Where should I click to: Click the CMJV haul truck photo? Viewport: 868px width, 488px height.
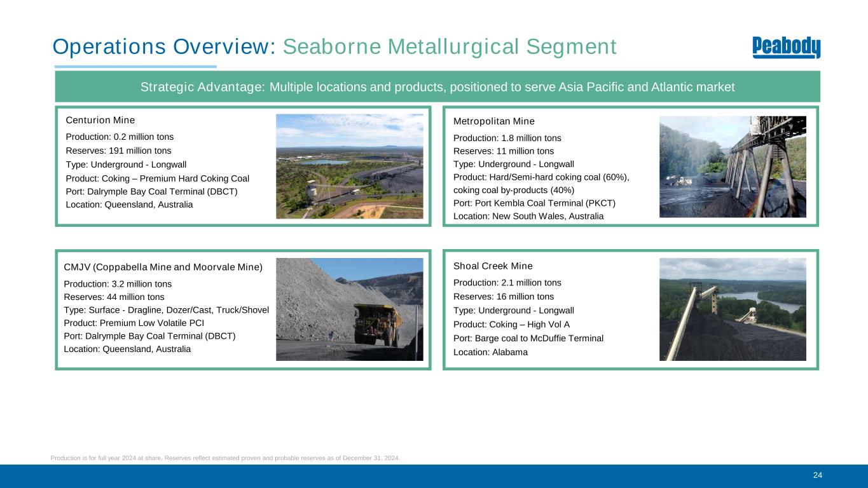pyautogui.click(x=349, y=309)
